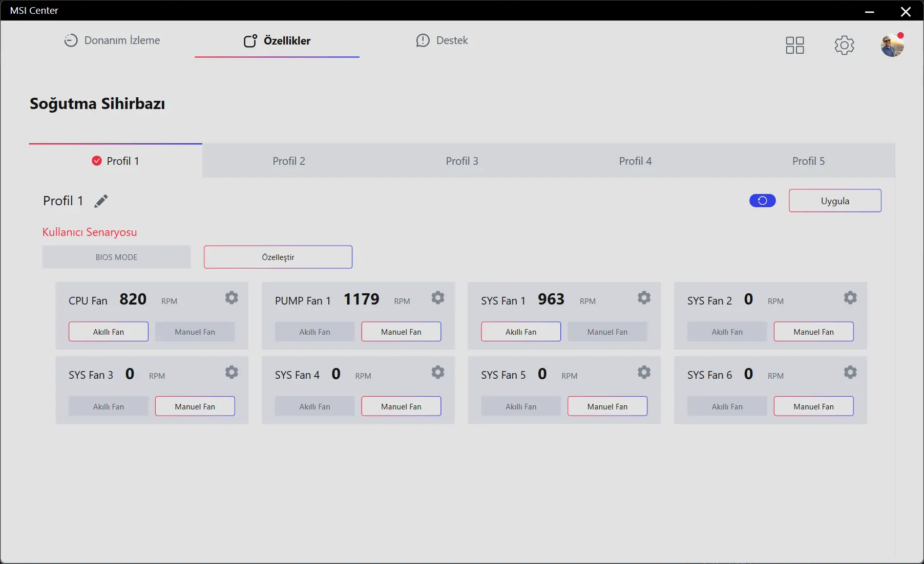The image size is (924, 564).
Task: Select Akıllı Fan for SYS Fan 2
Action: coord(727,332)
